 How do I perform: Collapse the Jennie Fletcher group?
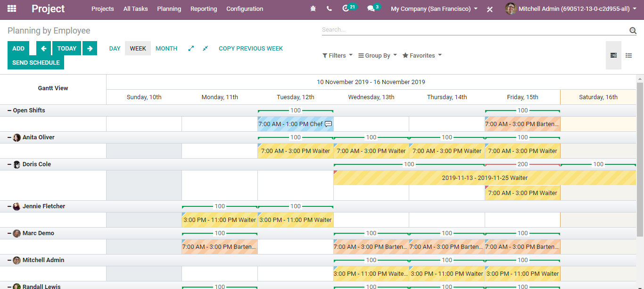point(9,206)
